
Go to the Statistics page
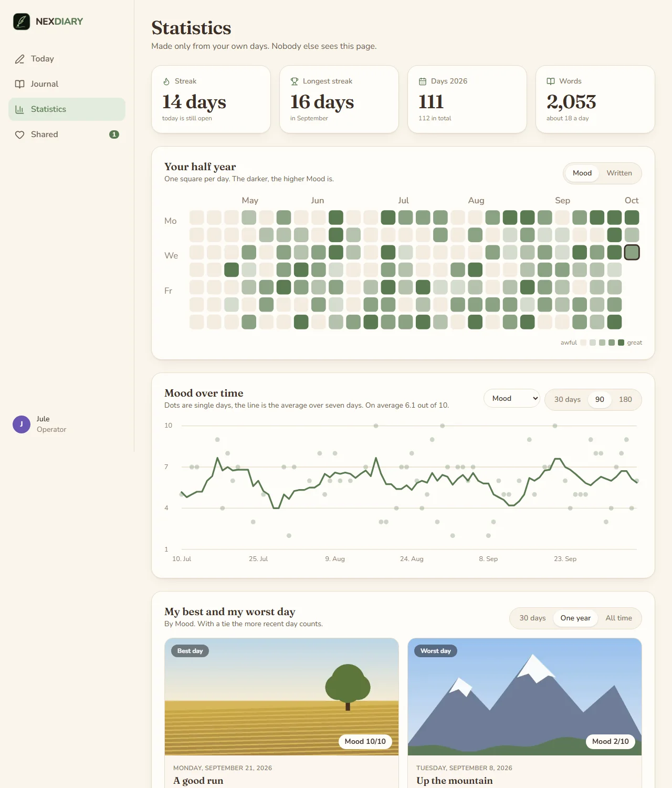pyautogui.click(x=67, y=109)
